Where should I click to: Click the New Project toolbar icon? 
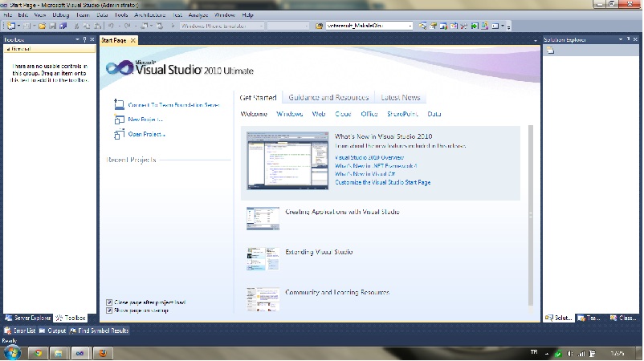11,26
